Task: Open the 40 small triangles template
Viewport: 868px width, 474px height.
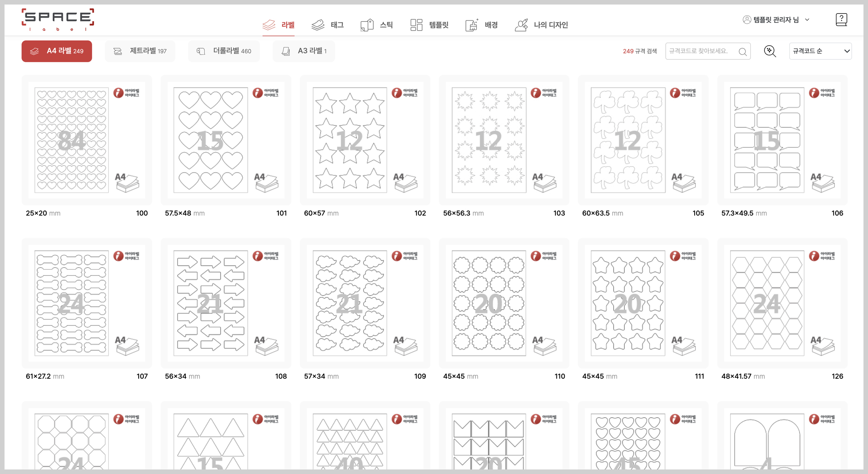Action: (365, 436)
